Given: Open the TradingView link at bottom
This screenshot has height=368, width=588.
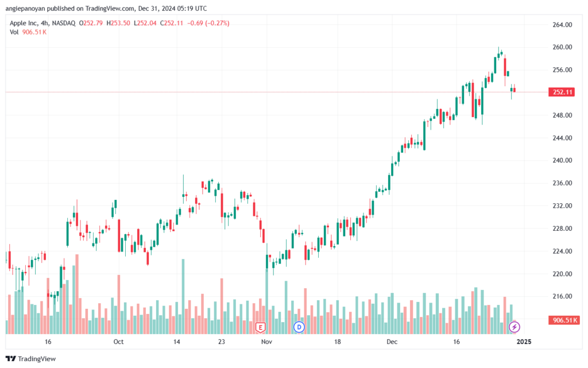Looking at the screenshot, I should [31, 359].
